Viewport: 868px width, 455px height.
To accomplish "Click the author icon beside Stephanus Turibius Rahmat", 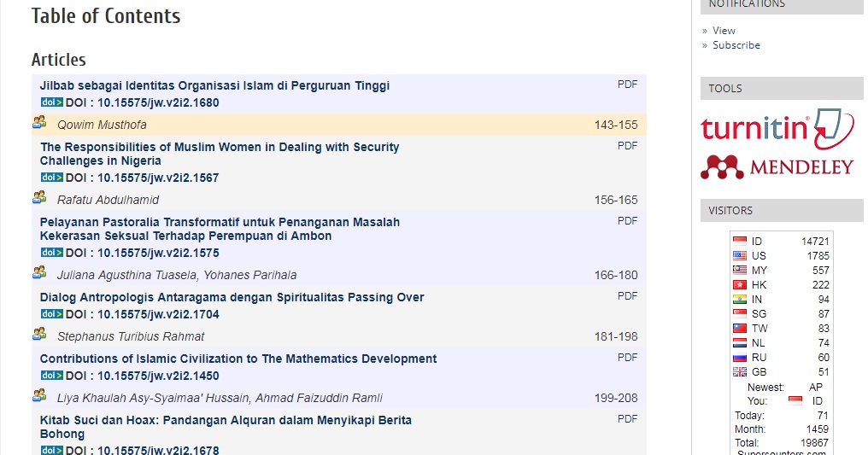I will 39,335.
